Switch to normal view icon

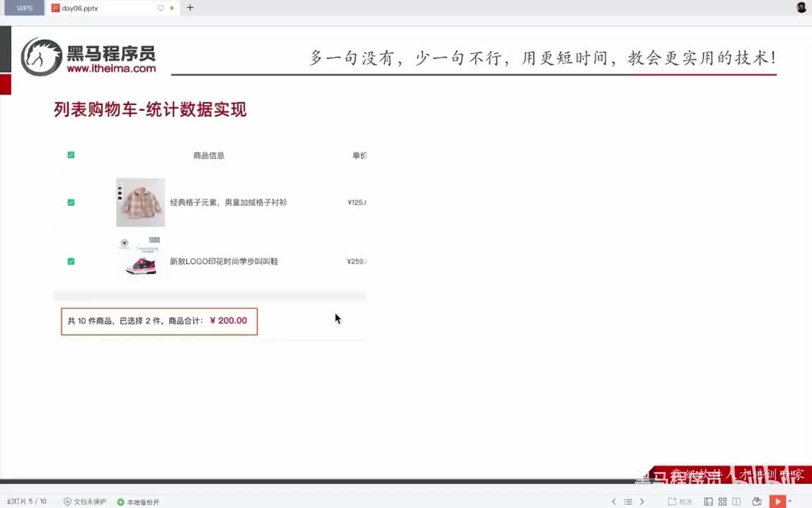[708, 502]
